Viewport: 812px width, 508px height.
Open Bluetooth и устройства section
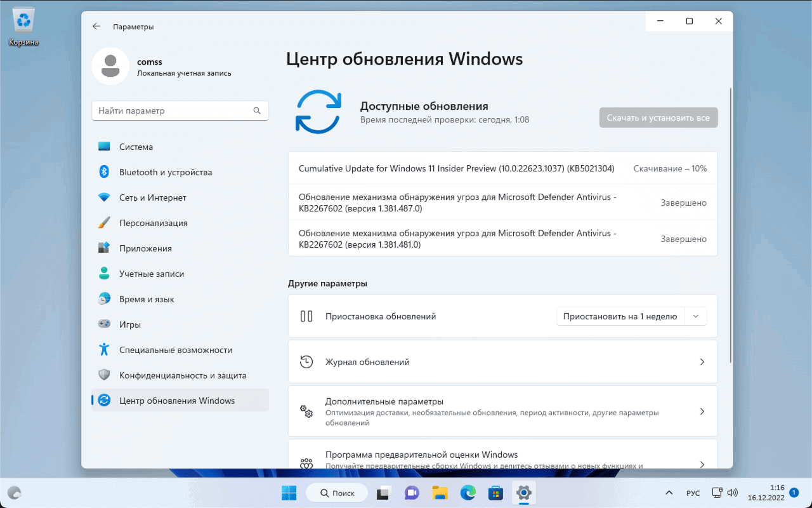click(180, 172)
